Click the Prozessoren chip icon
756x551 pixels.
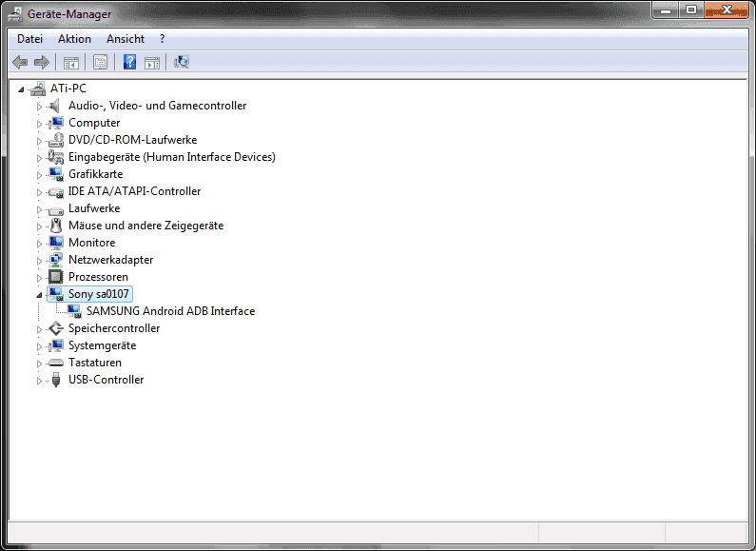pos(56,277)
